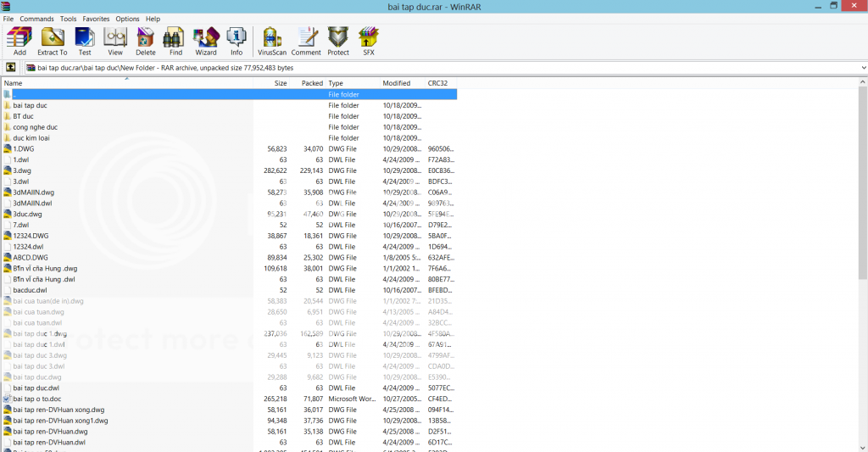
Task: Click the up one level folder icon
Action: (x=10, y=67)
